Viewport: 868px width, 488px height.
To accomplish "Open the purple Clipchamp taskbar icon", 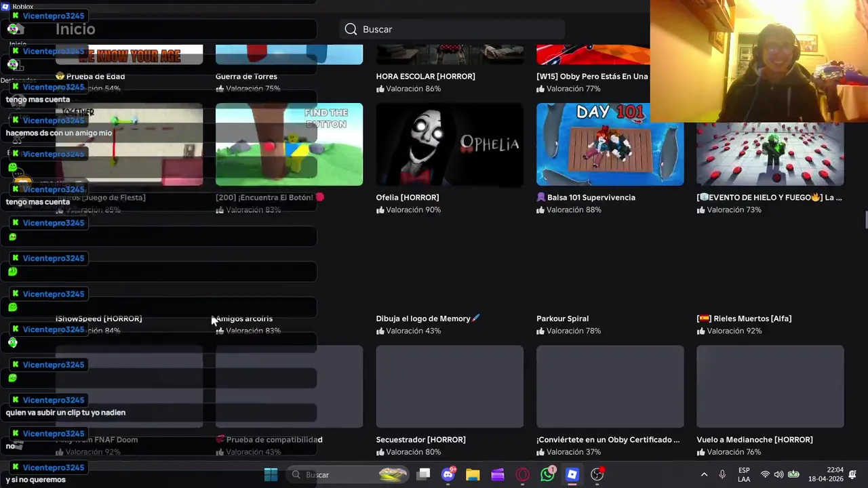I will pos(498,474).
